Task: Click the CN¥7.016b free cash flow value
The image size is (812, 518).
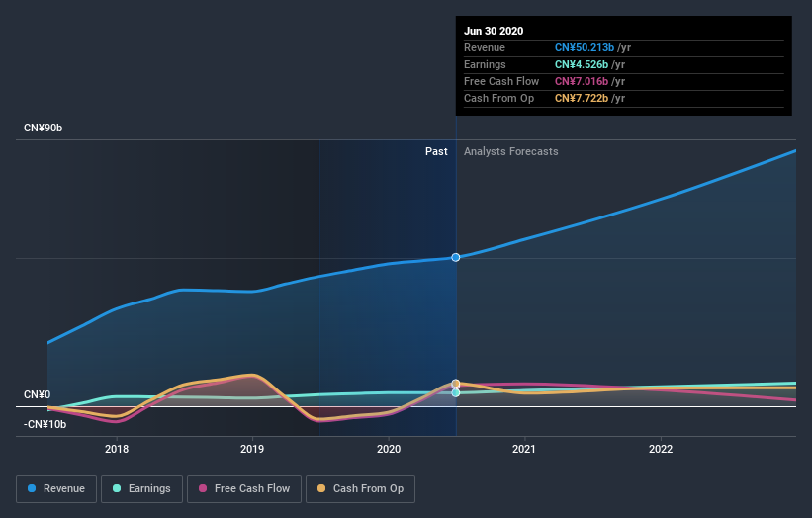Action: (581, 81)
